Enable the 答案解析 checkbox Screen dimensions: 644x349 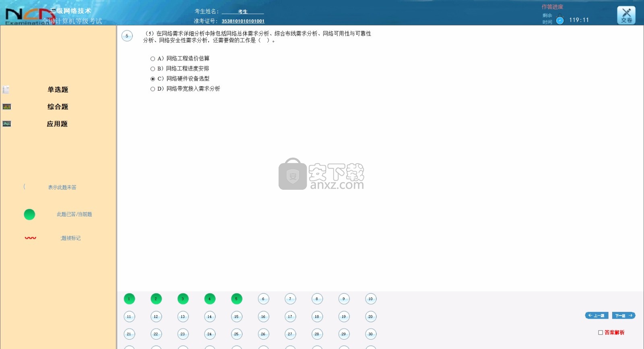(x=601, y=332)
